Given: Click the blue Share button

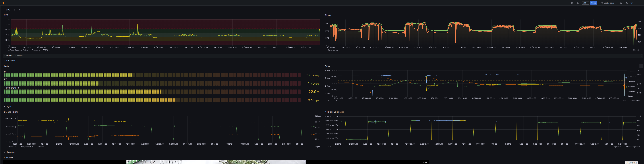Looking at the screenshot, I should (x=593, y=3).
